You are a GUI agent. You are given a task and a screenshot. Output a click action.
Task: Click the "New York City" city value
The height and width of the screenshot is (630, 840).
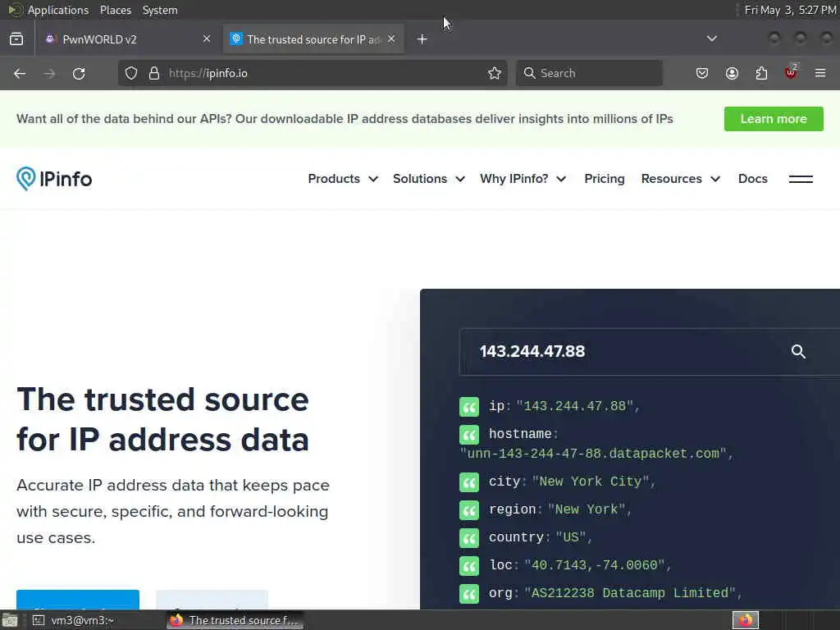click(x=591, y=482)
